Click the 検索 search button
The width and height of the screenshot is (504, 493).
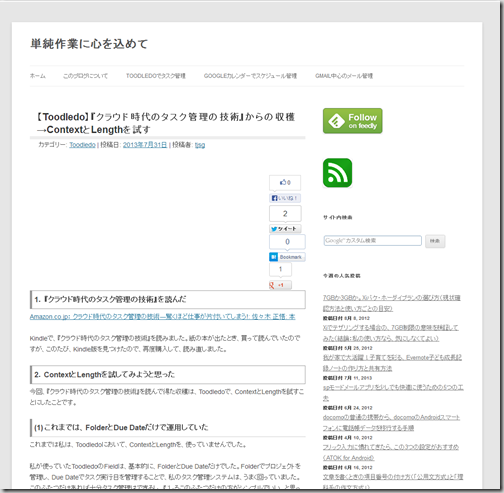click(x=435, y=241)
